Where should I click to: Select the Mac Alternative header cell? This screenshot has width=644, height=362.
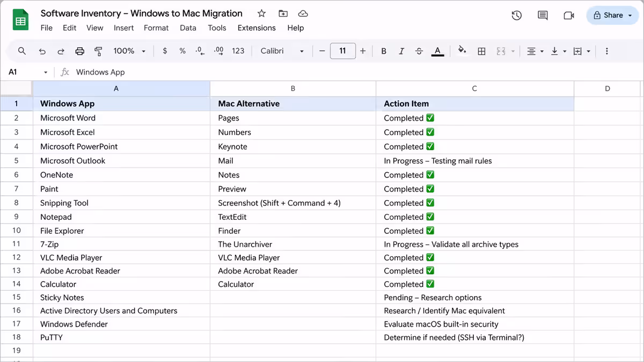(x=293, y=104)
